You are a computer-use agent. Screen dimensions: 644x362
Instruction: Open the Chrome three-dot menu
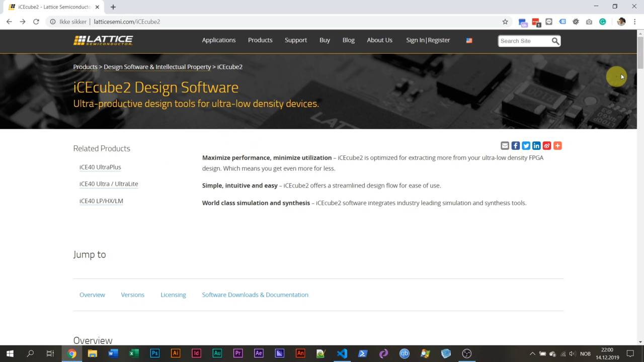(x=635, y=22)
